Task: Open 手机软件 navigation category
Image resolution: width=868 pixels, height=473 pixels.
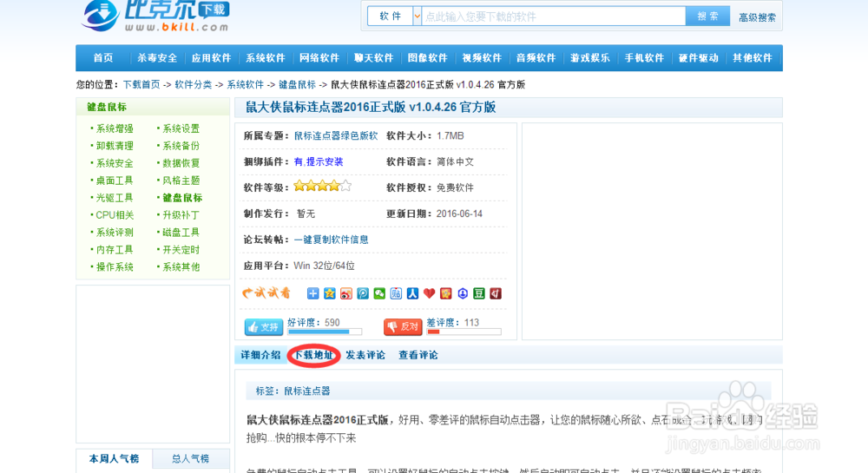Action: coord(644,58)
